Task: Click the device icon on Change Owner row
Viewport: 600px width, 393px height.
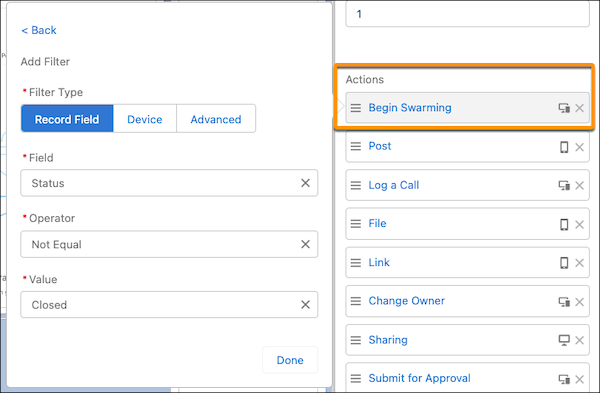Action: 564,302
